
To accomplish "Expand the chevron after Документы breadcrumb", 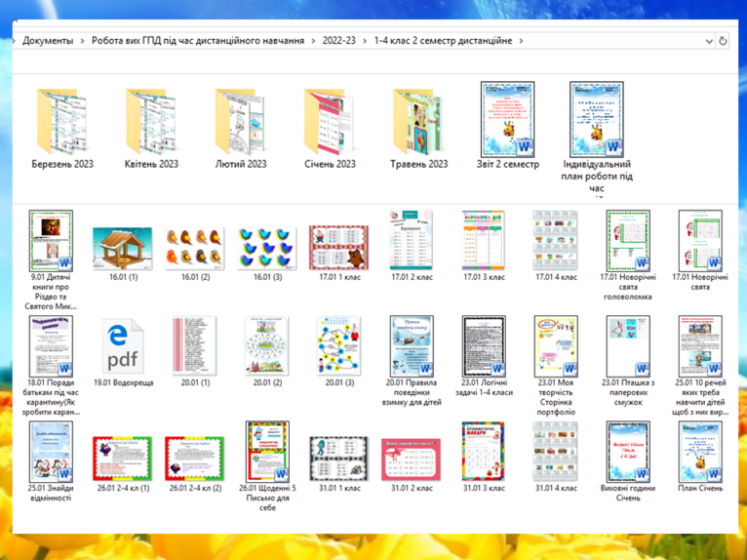I will pos(82,41).
